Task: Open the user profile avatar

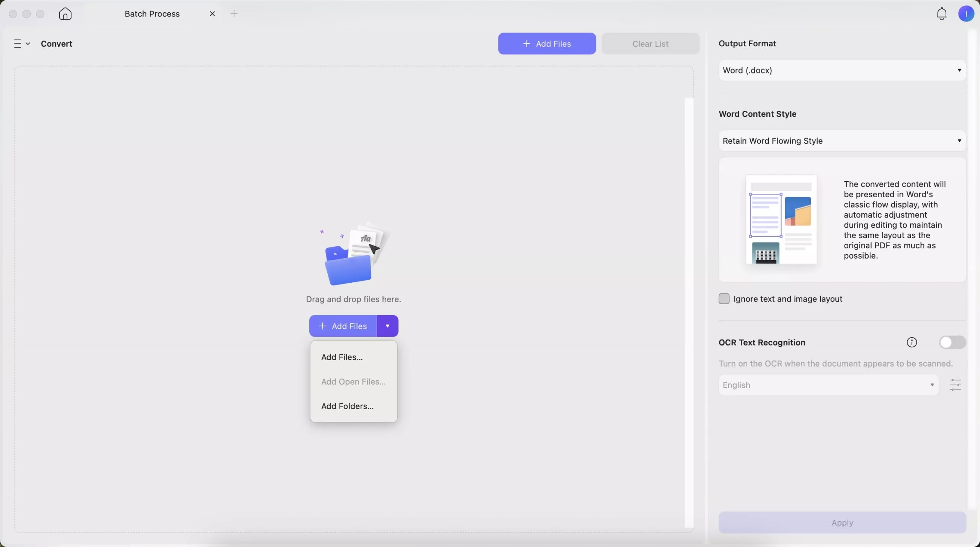Action: pos(966,14)
